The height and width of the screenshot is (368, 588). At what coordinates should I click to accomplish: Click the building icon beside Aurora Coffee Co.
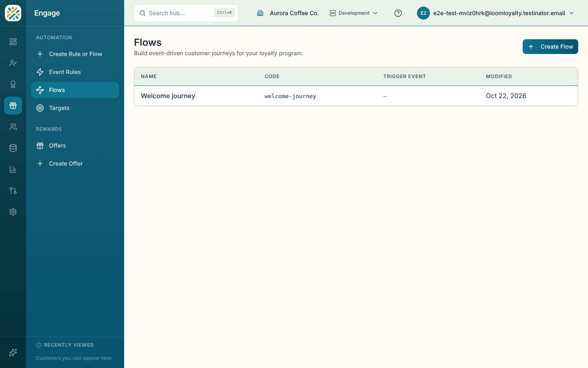(260, 13)
